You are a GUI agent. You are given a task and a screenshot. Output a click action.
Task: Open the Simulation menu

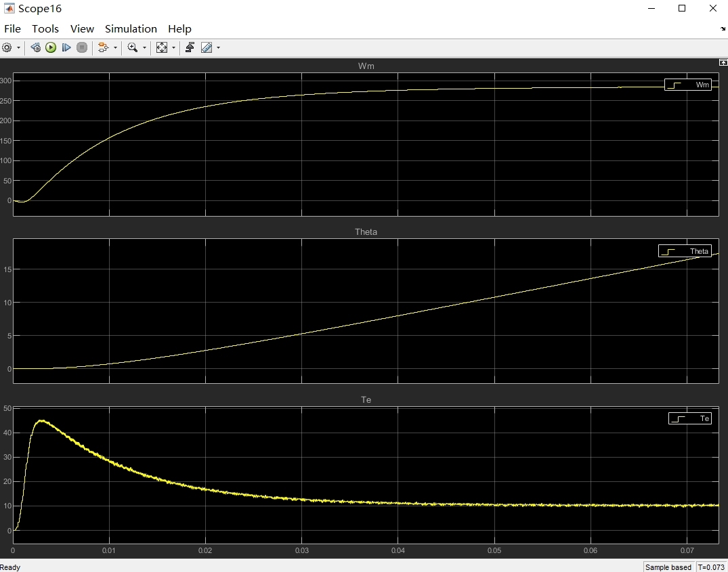pos(131,28)
